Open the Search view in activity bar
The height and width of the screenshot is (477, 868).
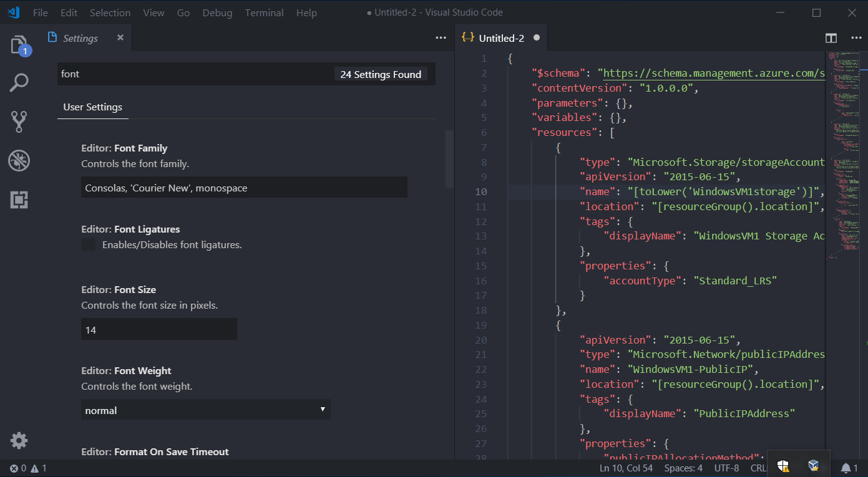pos(19,83)
